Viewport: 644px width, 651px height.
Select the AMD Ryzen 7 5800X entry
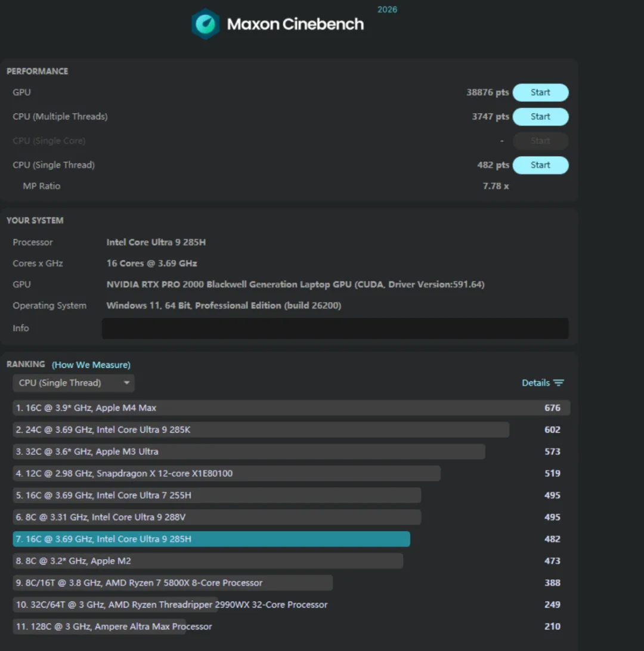[173, 583]
